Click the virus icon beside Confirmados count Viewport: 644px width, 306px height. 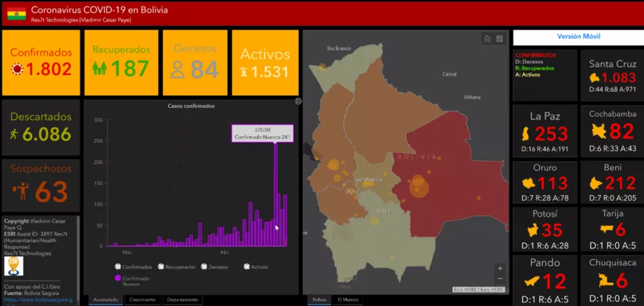17,69
